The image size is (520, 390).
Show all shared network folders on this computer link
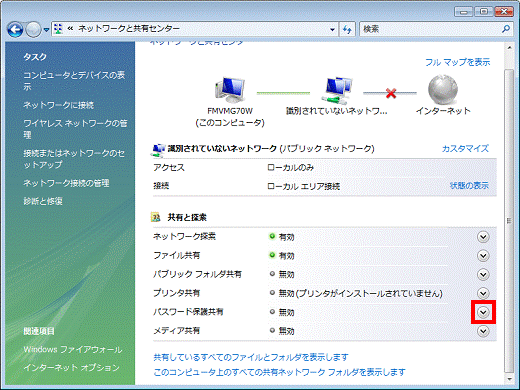tap(279, 372)
